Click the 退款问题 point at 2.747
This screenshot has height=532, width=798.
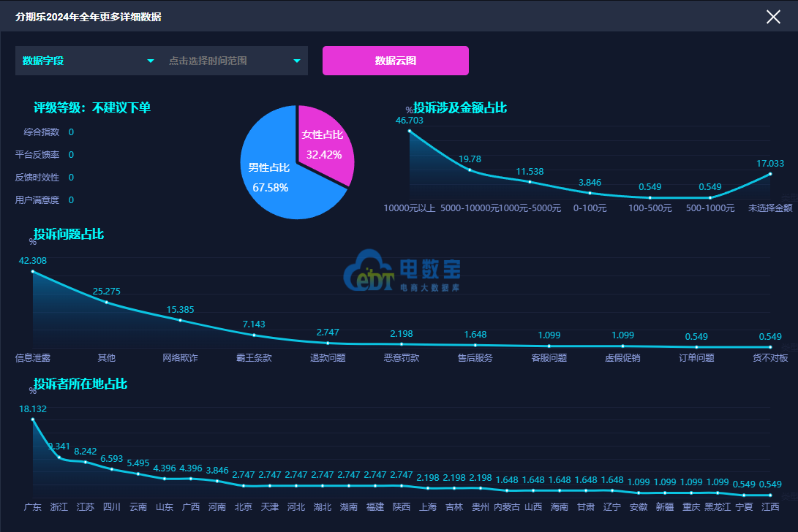pyautogui.click(x=328, y=343)
